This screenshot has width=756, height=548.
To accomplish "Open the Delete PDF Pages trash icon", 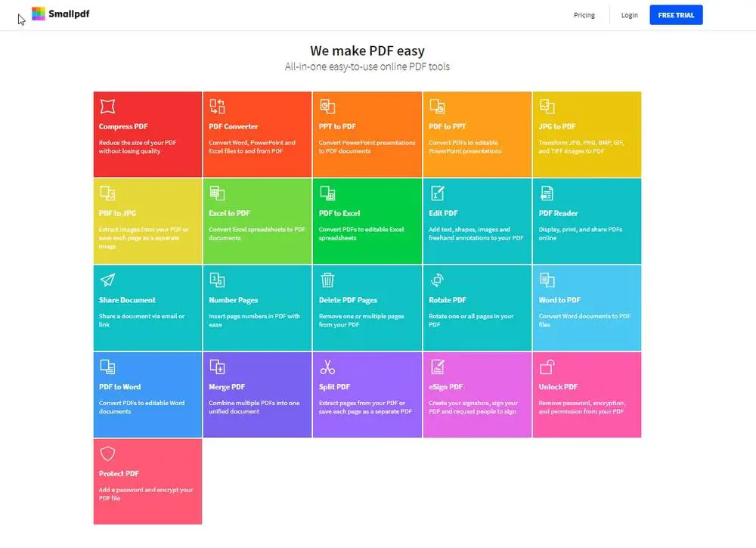I will point(327,280).
